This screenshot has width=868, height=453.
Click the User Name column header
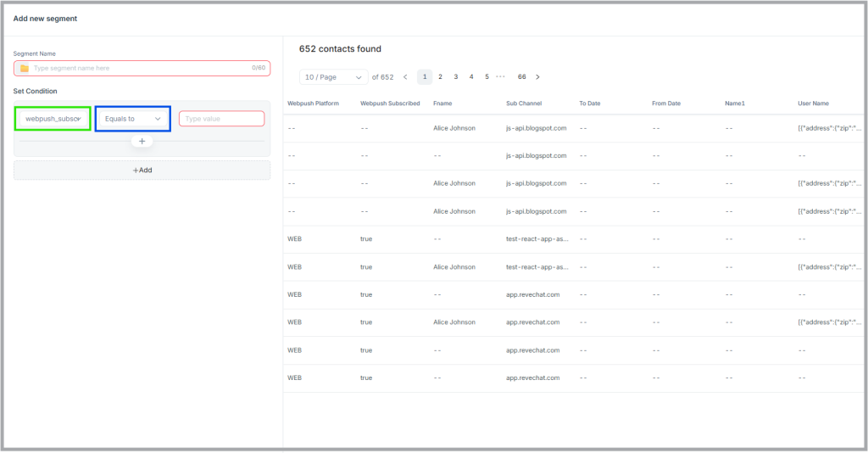point(813,103)
